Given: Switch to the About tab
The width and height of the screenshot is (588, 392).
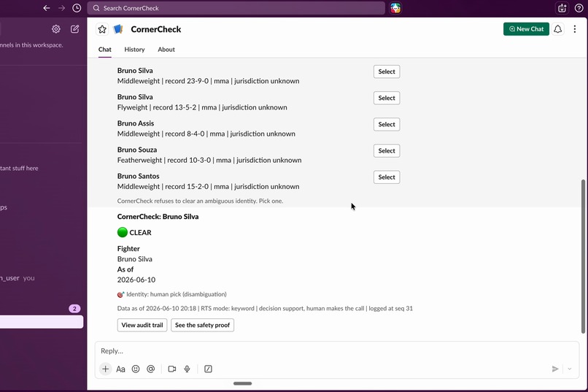Looking at the screenshot, I should point(166,50).
